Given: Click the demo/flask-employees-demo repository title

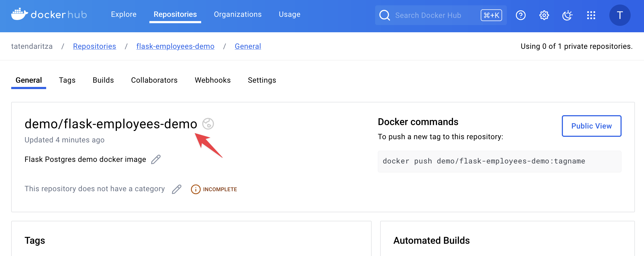Looking at the screenshot, I should (x=111, y=124).
